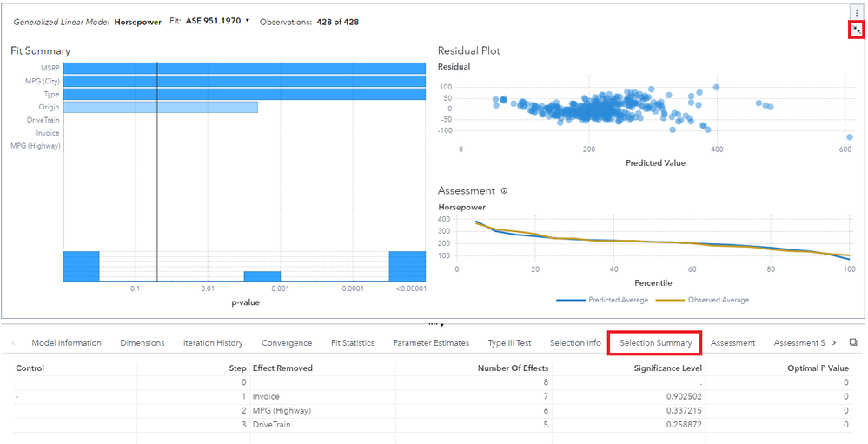Select the MPG (City) bar in Fit Summary
The image size is (868, 444).
[244, 82]
